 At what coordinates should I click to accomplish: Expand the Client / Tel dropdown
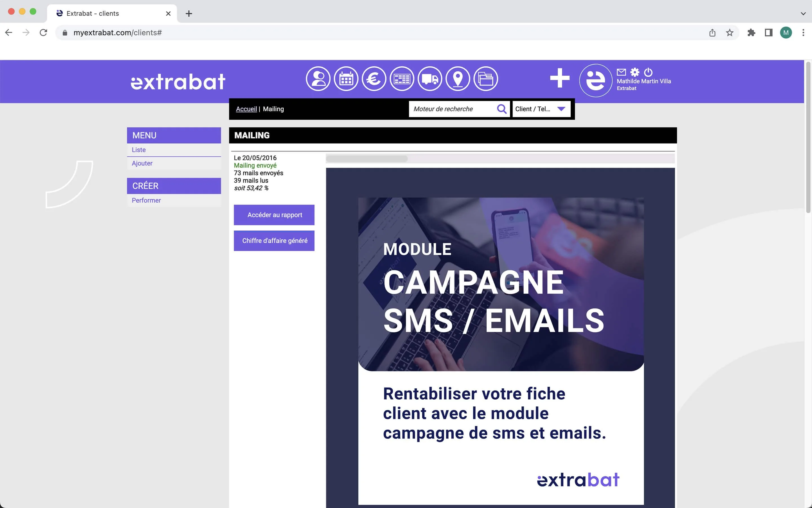click(x=541, y=109)
